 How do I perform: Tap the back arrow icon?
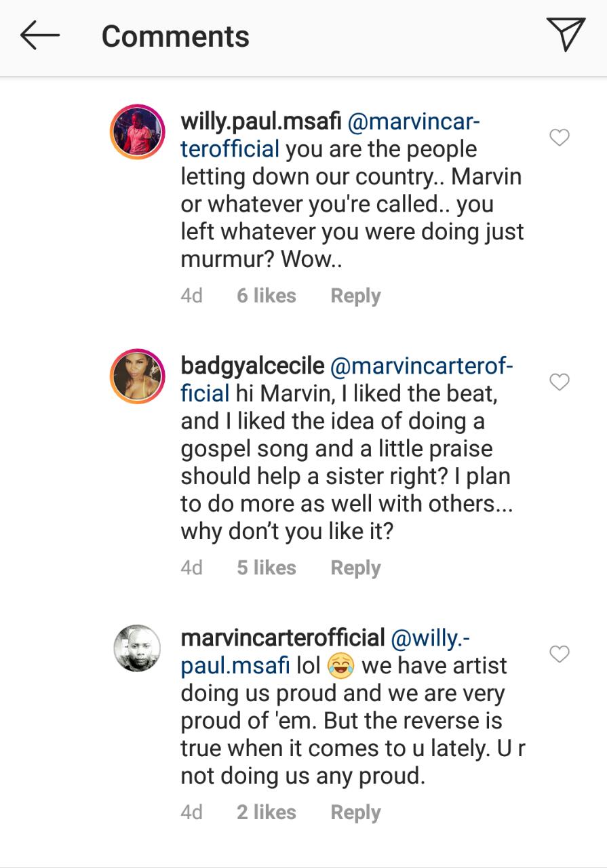40,36
